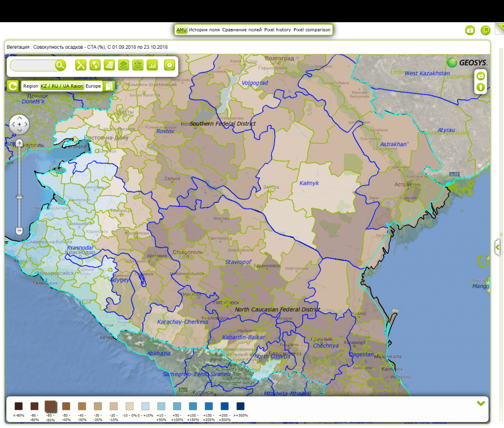Click the right panel vertical scrollbar
Screen dimensions: 504x428
click(501, 235)
